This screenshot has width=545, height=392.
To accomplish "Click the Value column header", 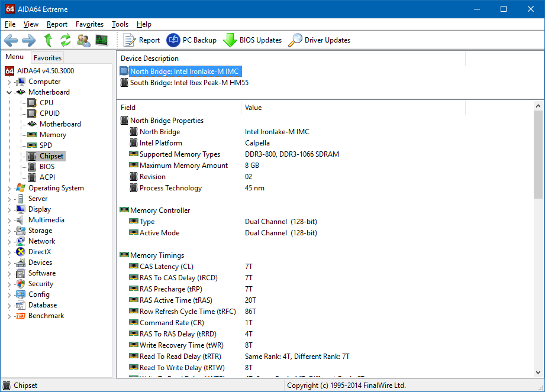I will 353,108.
